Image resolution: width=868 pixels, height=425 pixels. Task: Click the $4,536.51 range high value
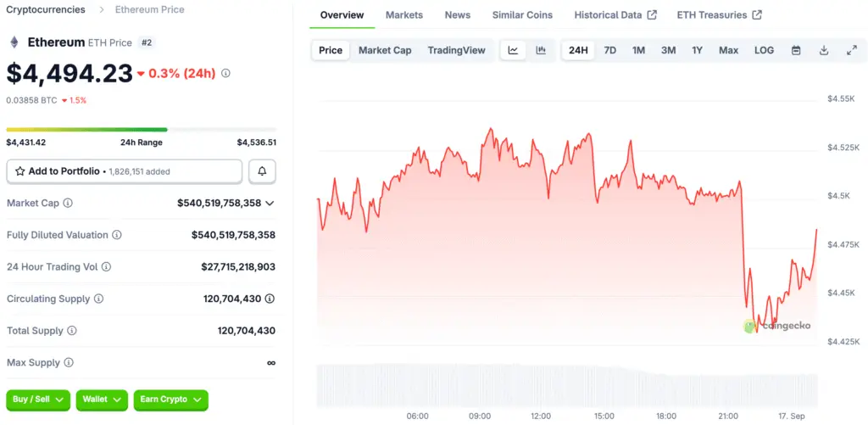[256, 143]
